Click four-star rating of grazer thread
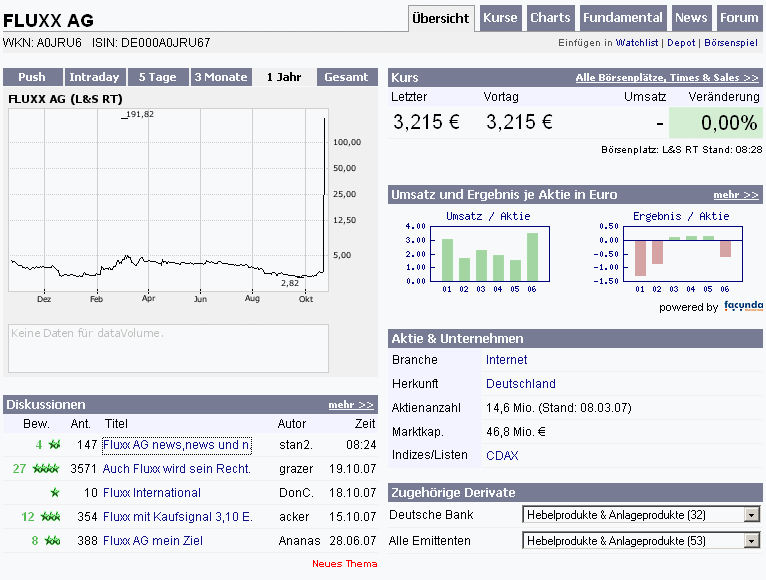 pyautogui.click(x=46, y=469)
